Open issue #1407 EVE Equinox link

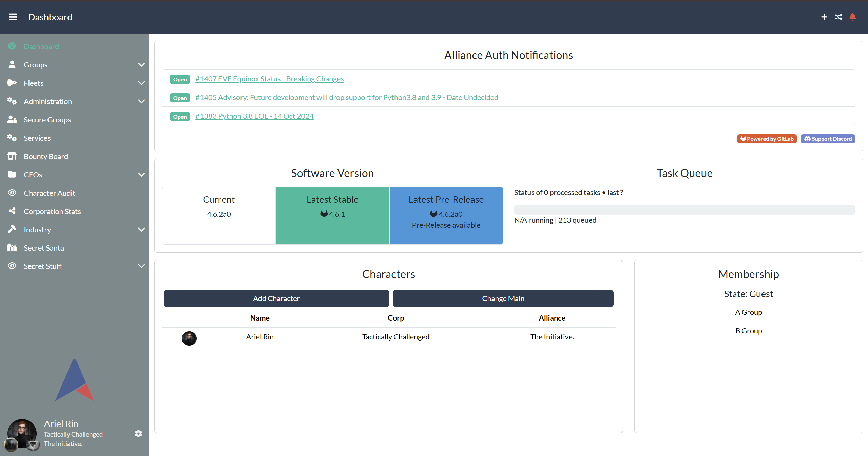269,79
